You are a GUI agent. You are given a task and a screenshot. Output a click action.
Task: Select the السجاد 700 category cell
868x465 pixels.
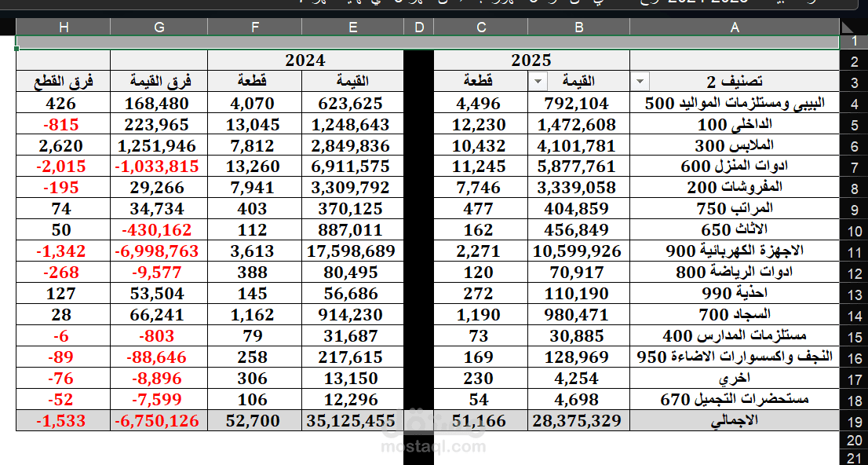(735, 315)
